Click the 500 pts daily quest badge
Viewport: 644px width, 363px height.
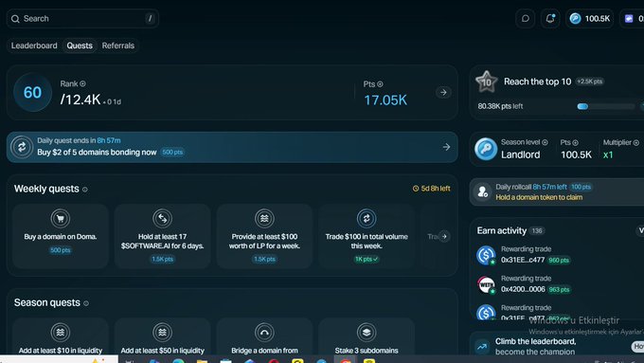click(x=172, y=153)
